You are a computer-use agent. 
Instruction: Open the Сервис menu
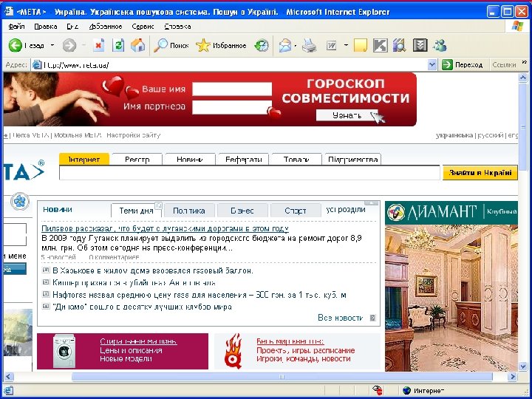click(x=143, y=26)
